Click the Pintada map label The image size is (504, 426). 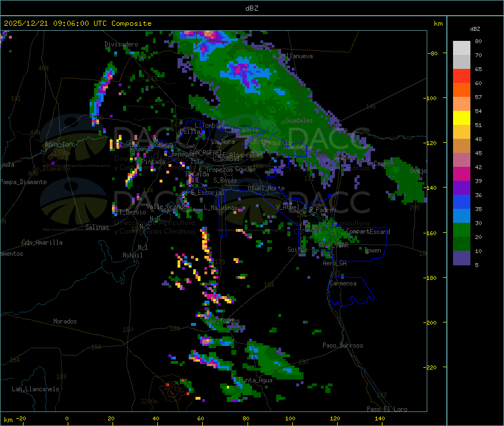[x=153, y=162]
